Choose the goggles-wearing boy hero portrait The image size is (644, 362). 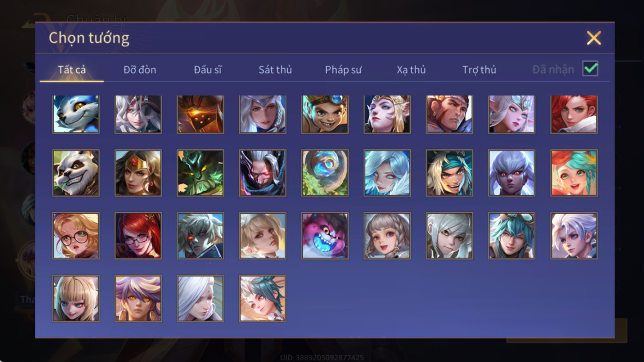coord(325,114)
